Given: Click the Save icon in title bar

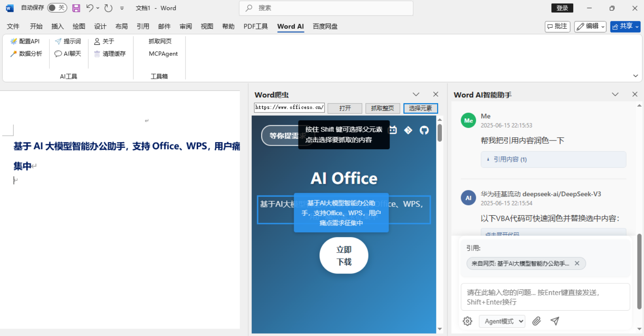Looking at the screenshot, I should click(76, 8).
